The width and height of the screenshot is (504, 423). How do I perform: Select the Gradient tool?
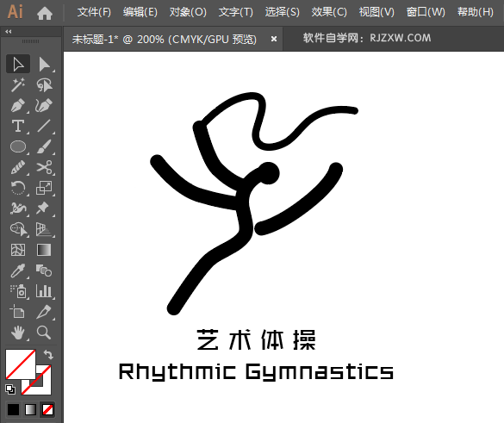tap(44, 250)
